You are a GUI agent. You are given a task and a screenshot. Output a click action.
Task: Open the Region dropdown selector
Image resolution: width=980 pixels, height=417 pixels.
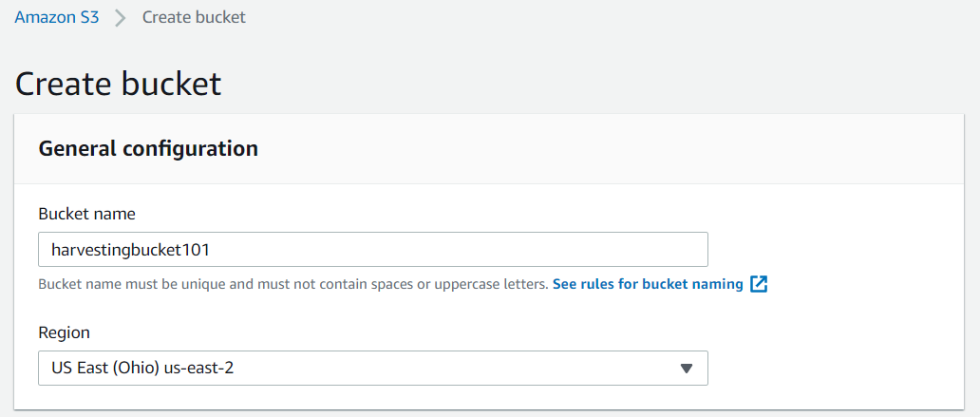(373, 368)
